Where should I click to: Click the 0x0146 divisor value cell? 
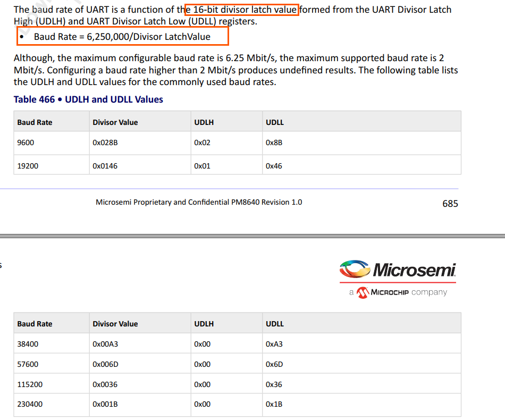140,166
